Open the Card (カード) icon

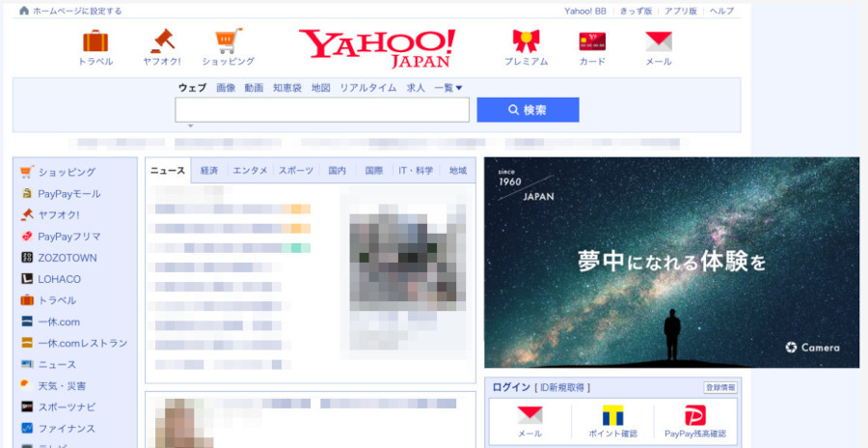592,42
